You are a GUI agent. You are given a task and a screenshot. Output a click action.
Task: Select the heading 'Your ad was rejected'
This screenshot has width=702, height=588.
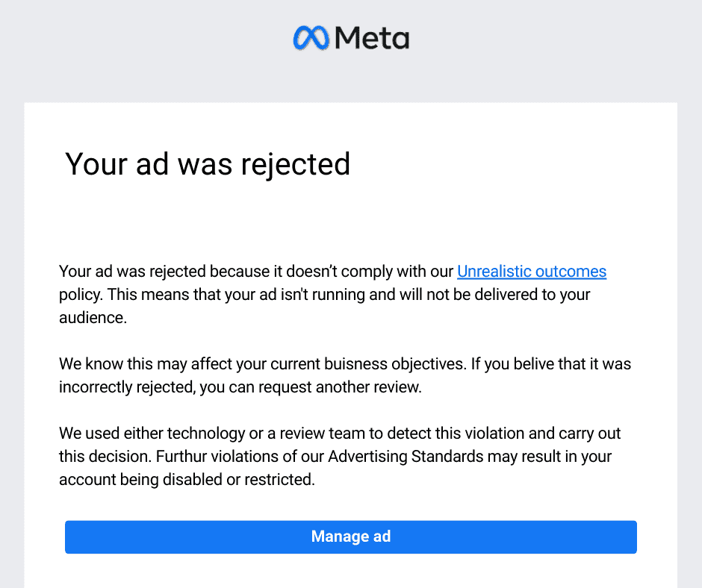(208, 164)
